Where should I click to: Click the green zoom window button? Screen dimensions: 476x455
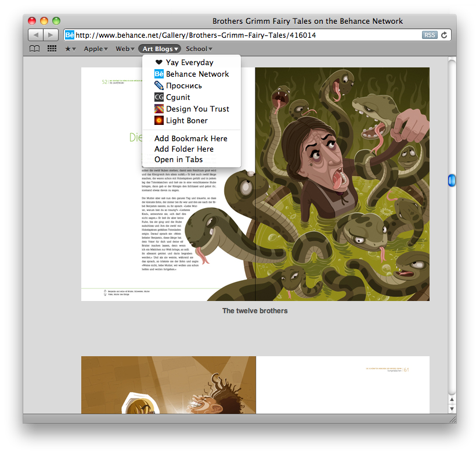click(56, 21)
